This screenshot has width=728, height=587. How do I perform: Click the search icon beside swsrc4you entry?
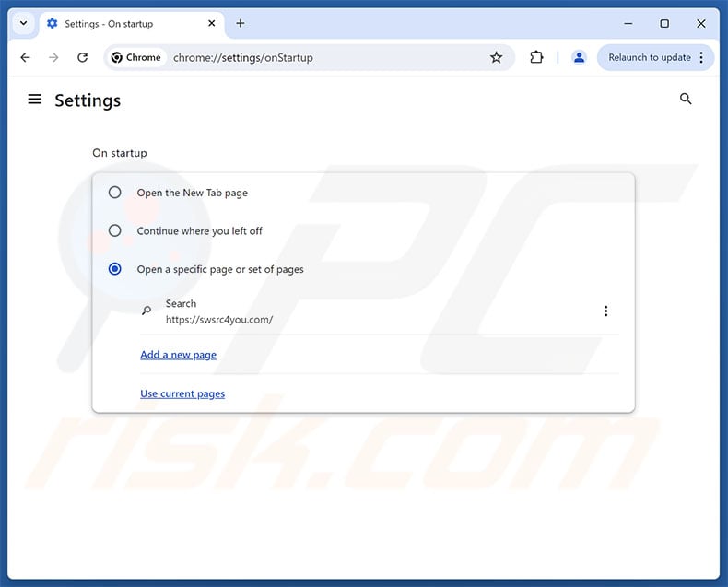pos(147,311)
